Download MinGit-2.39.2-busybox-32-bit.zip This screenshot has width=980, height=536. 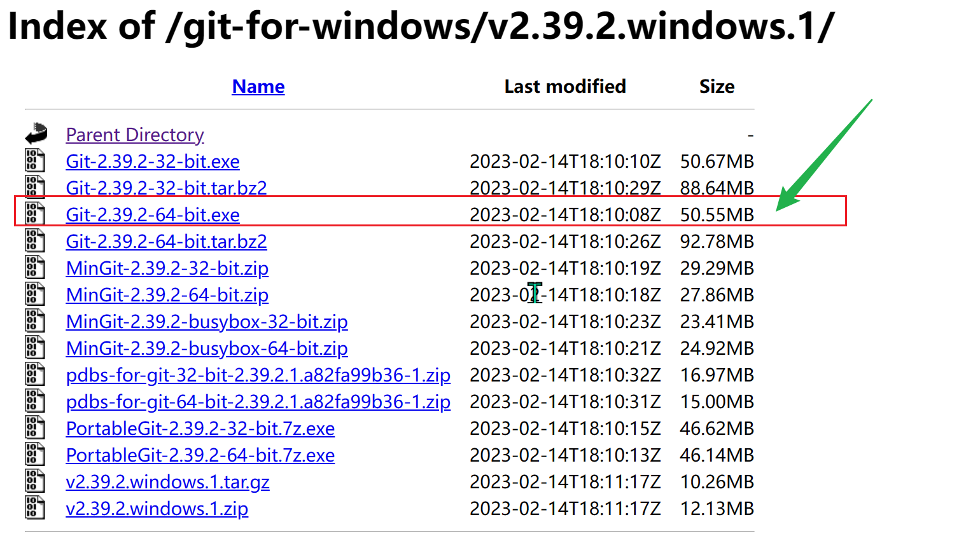[x=207, y=322]
